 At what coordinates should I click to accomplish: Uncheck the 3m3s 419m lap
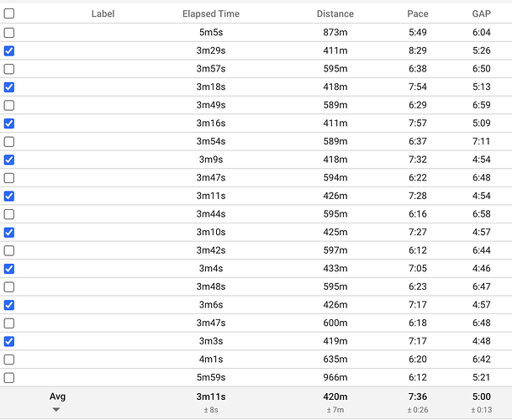[x=8, y=341]
